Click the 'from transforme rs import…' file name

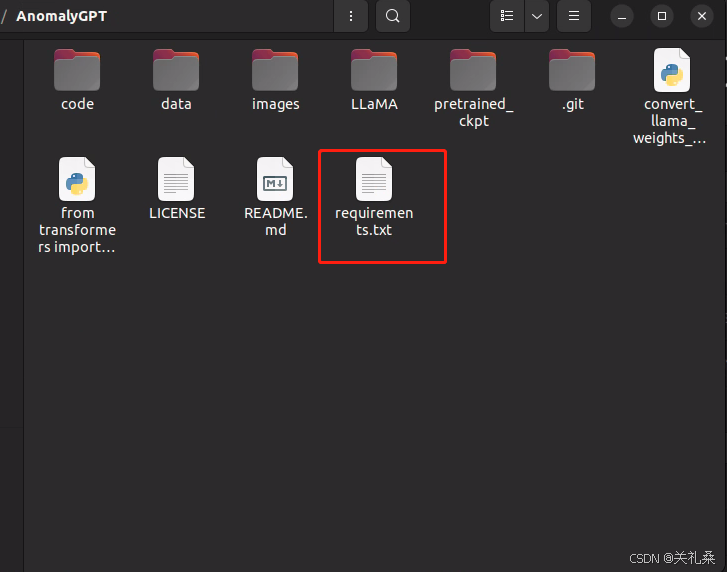click(77, 230)
